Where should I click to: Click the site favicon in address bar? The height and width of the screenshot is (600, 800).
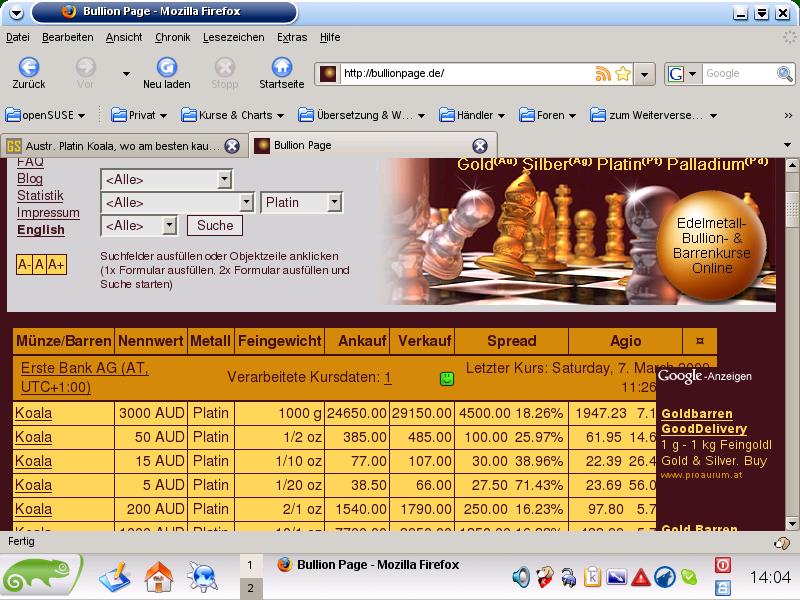(328, 74)
